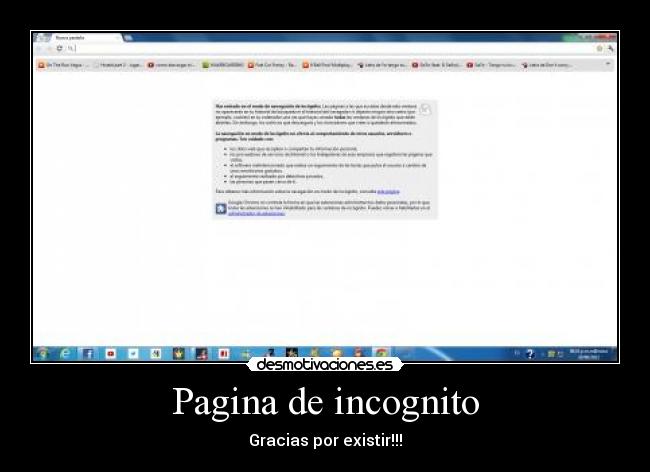Open the Twitter taskbar shortcut

(x=133, y=354)
